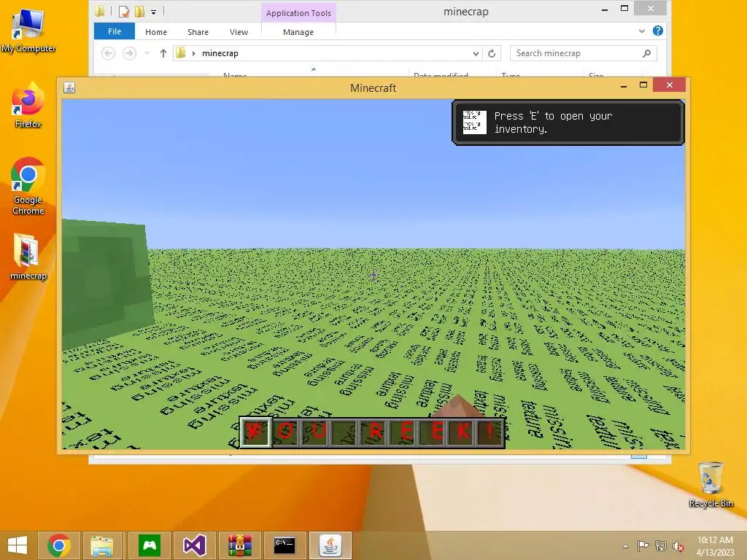
Task: Open the clock showing 10:12 AM
Action: click(x=715, y=545)
